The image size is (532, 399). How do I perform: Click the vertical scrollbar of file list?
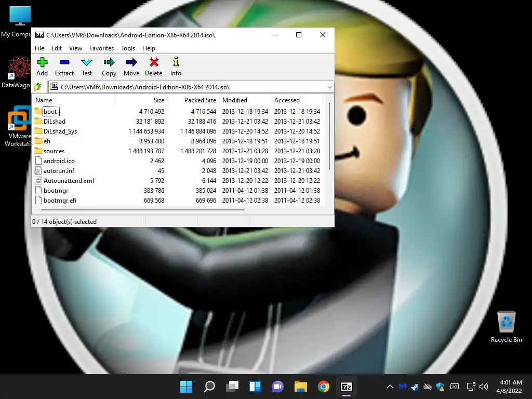(x=329, y=137)
